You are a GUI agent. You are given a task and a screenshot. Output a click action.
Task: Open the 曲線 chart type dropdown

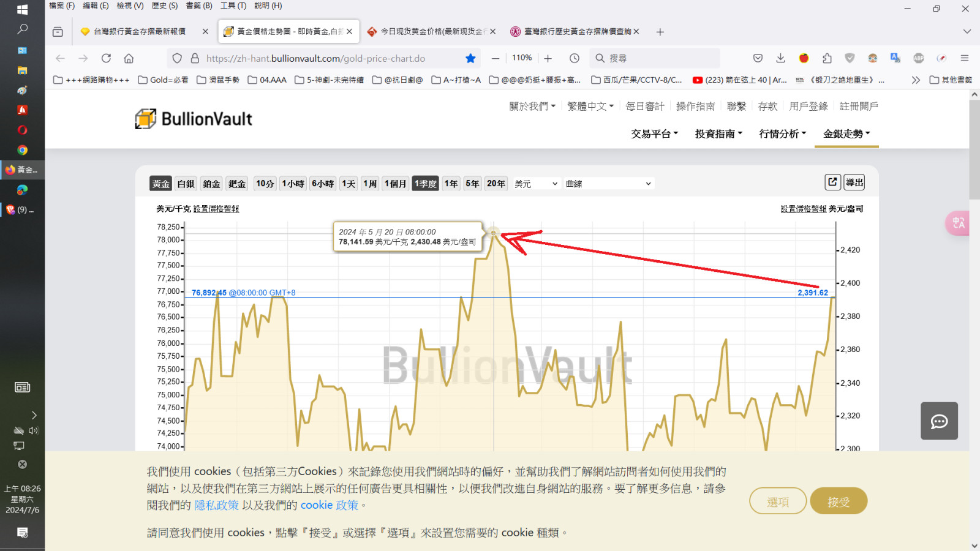click(609, 184)
